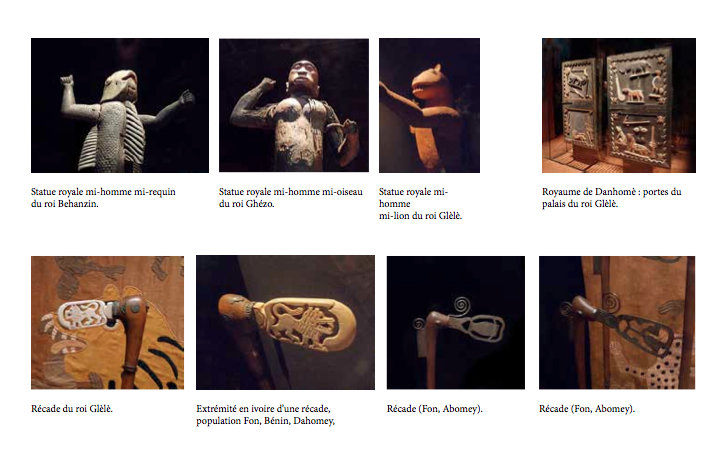Image resolution: width=725 pixels, height=449 pixels.
Task: Click the half-lion statue of King Glèlè photo
Action: [430, 105]
